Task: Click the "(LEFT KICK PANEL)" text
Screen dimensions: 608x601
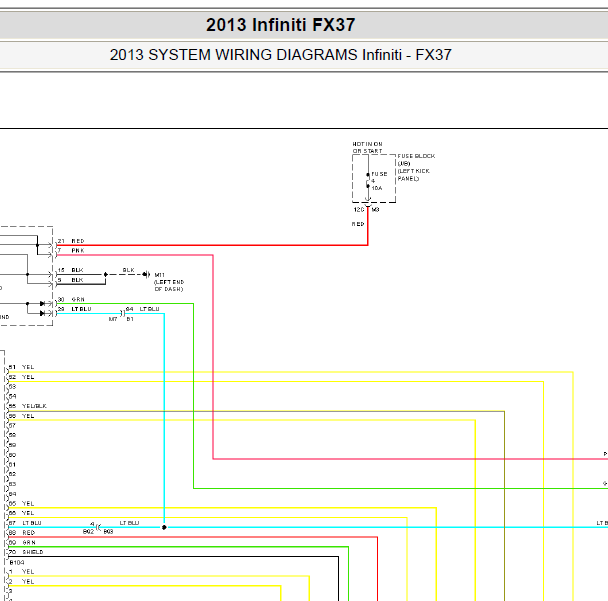Action: (x=413, y=174)
